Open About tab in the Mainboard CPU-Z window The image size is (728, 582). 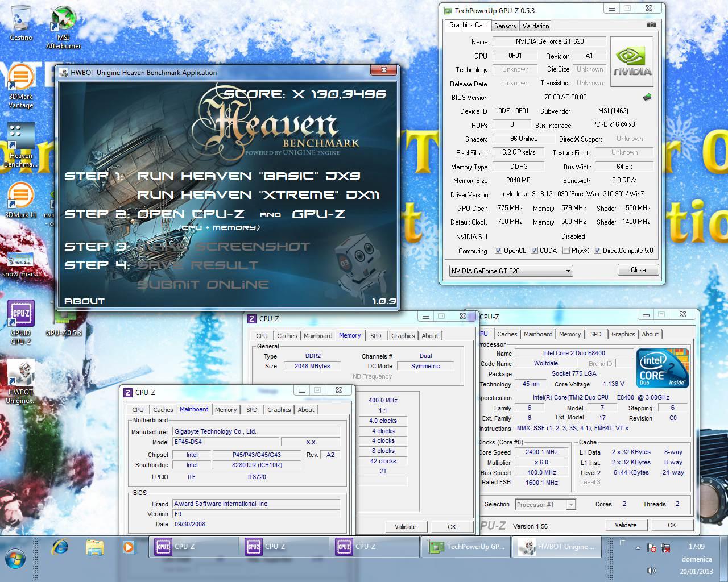pos(305,410)
